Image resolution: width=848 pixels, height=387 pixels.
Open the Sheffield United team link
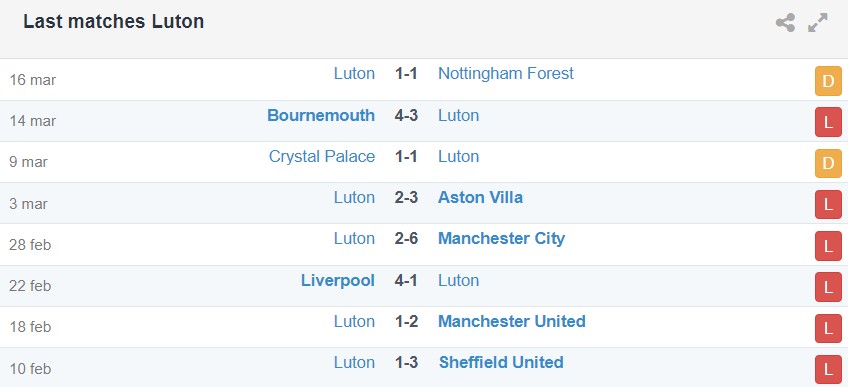[x=501, y=362]
